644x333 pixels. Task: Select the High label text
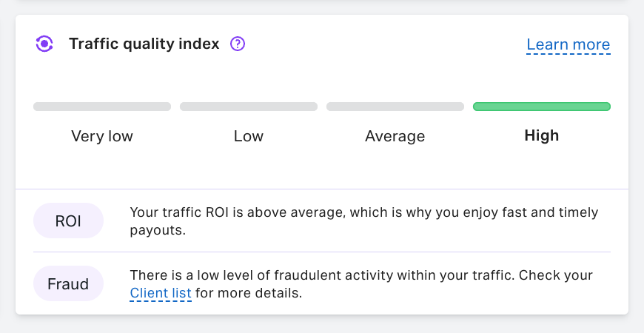click(541, 136)
